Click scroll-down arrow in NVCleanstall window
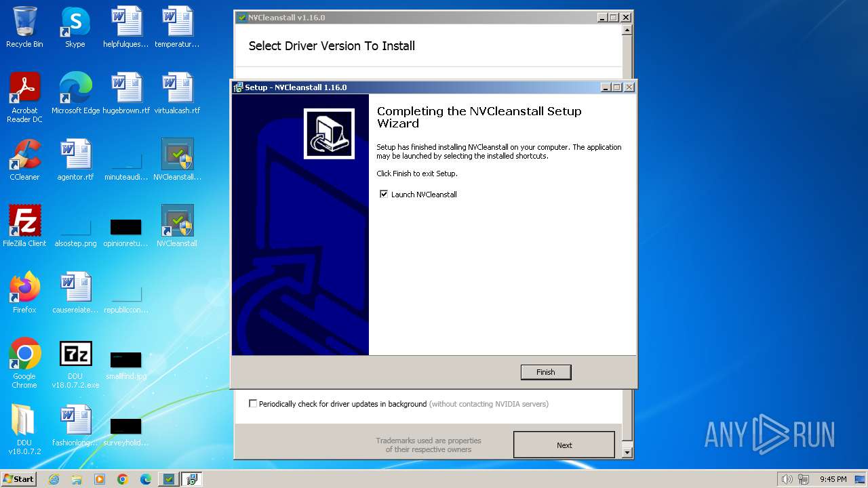The width and height of the screenshot is (868, 488). [627, 452]
